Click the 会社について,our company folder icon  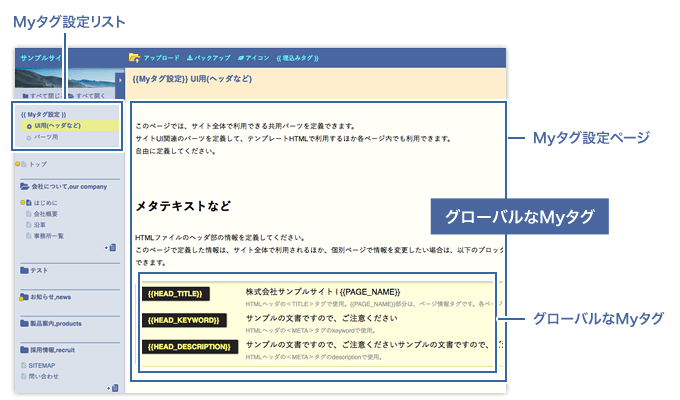pyautogui.click(x=24, y=187)
